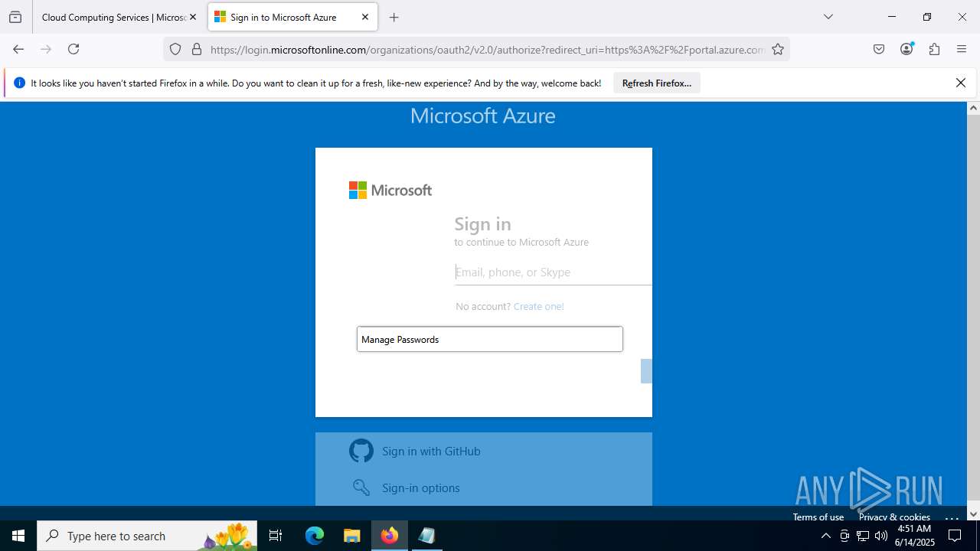Viewport: 980px width, 551px height.
Task: Open the tracking protection shield icon
Action: pyautogui.click(x=175, y=49)
